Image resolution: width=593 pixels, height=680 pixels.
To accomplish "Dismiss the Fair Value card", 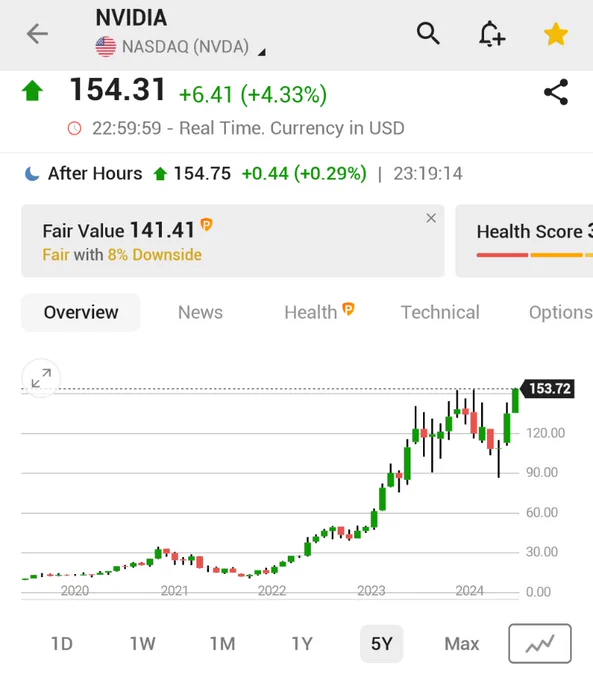I will click(431, 218).
